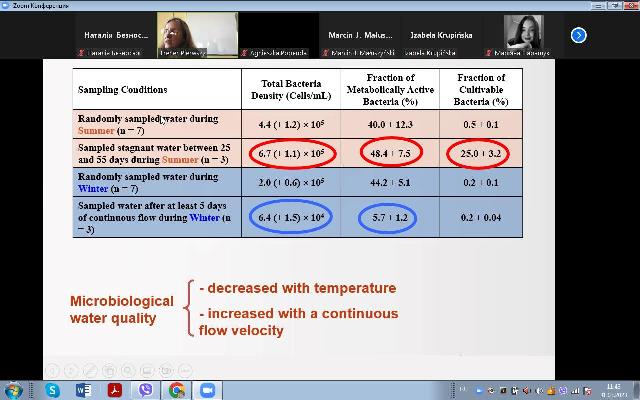
Task: Select the black-and-white photo participant tile
Action: (x=523, y=35)
